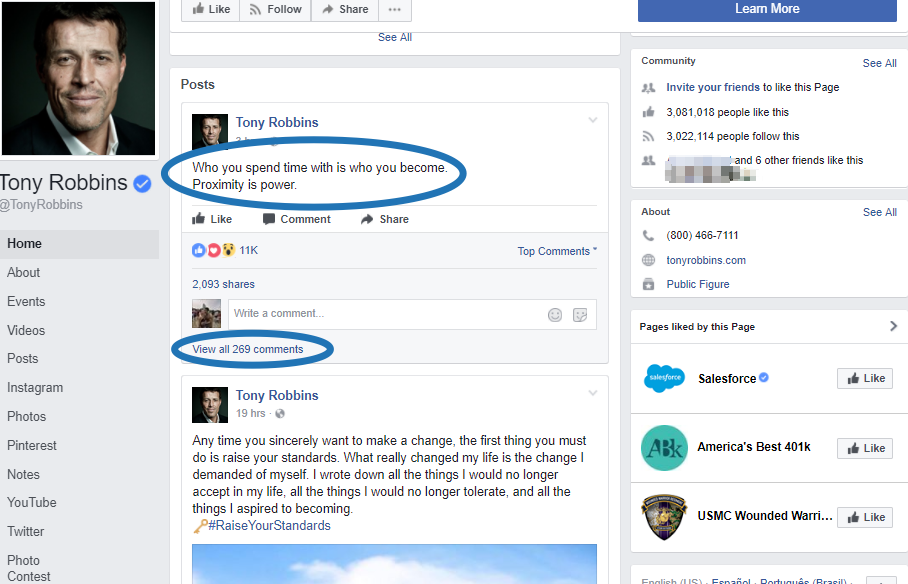Select Photos in left sidebar

pos(27,417)
